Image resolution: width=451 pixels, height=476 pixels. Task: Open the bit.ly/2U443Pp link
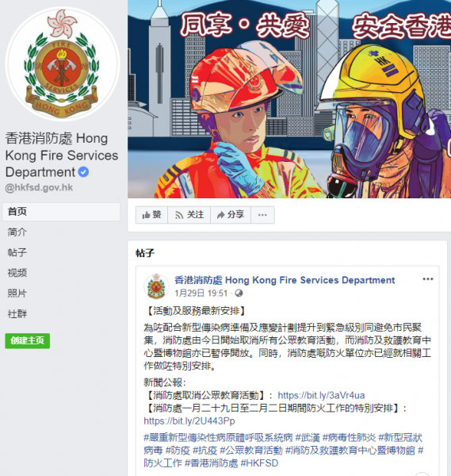(189, 421)
